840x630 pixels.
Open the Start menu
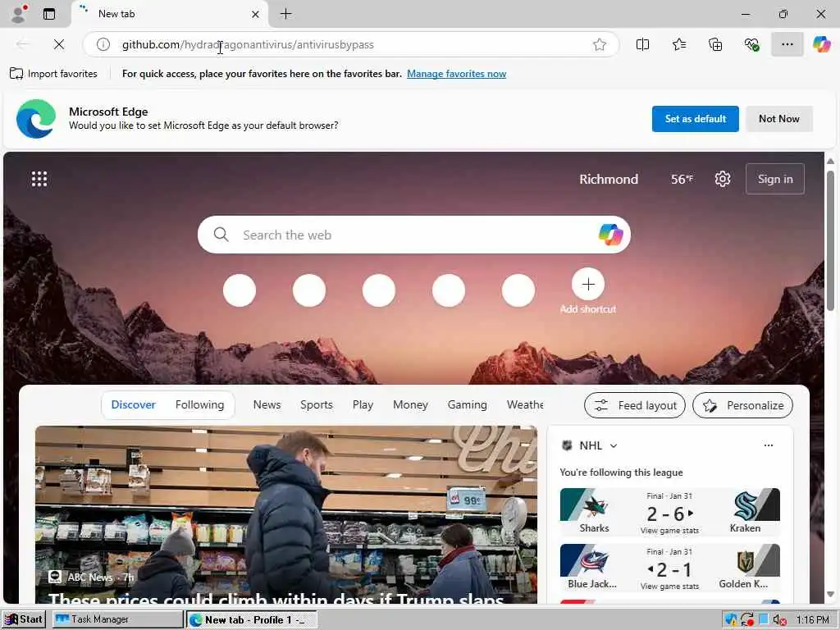[24, 619]
